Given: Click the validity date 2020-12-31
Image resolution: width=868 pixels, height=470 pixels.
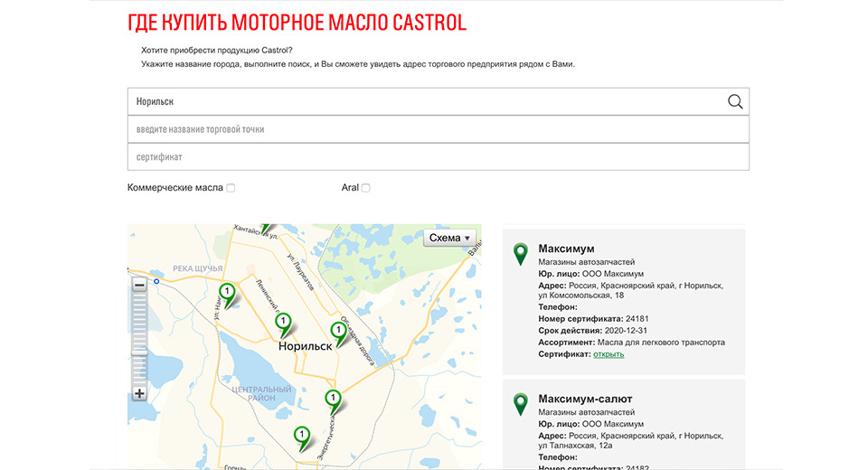Looking at the screenshot, I should pos(626,331).
